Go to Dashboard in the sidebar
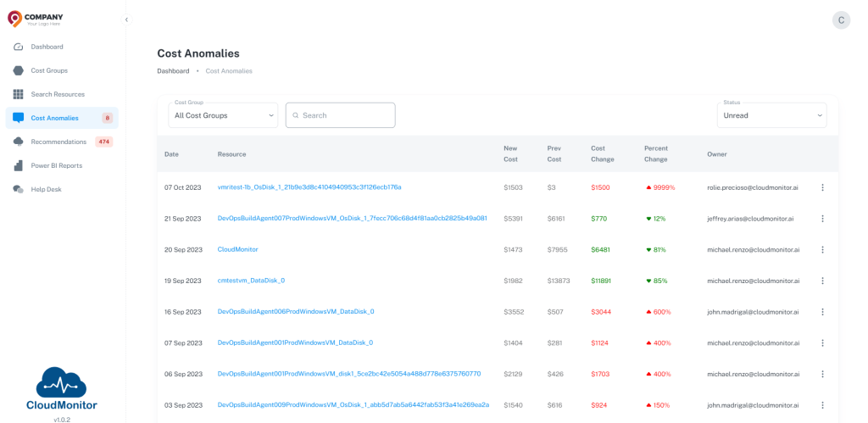The height and width of the screenshot is (423, 868). 62,47
